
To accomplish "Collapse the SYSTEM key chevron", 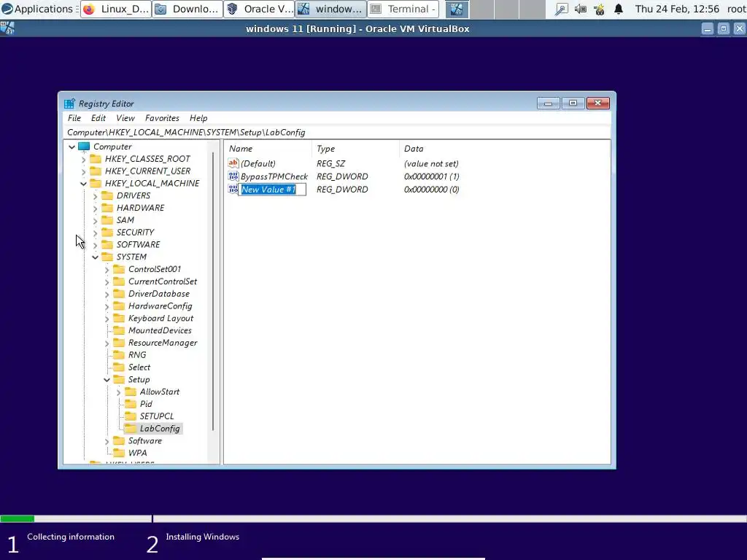I will (x=95, y=257).
